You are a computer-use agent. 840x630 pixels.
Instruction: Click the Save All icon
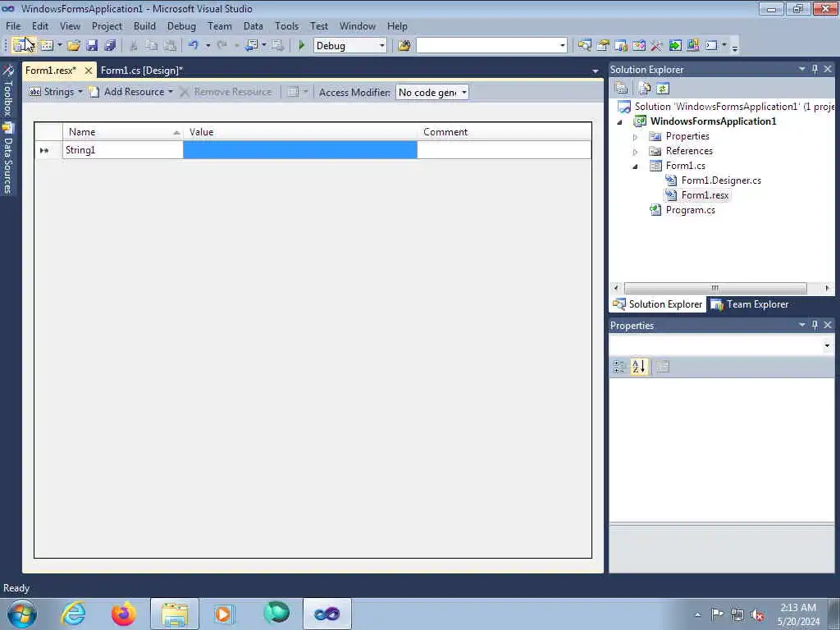pyautogui.click(x=111, y=46)
